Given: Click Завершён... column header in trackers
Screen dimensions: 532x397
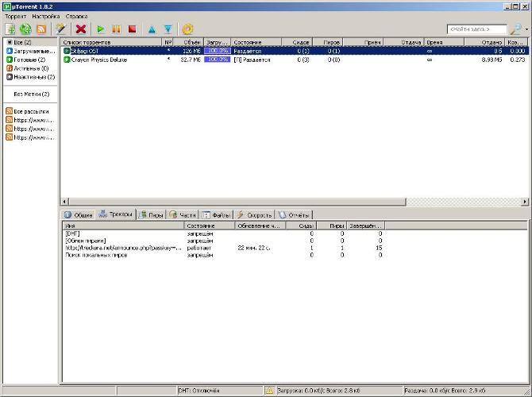Looking at the screenshot, I should [366, 225].
